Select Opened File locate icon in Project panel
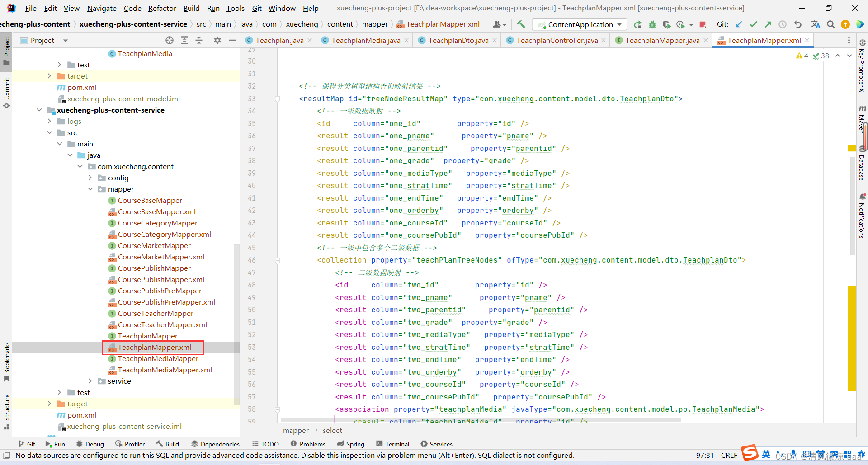 170,40
